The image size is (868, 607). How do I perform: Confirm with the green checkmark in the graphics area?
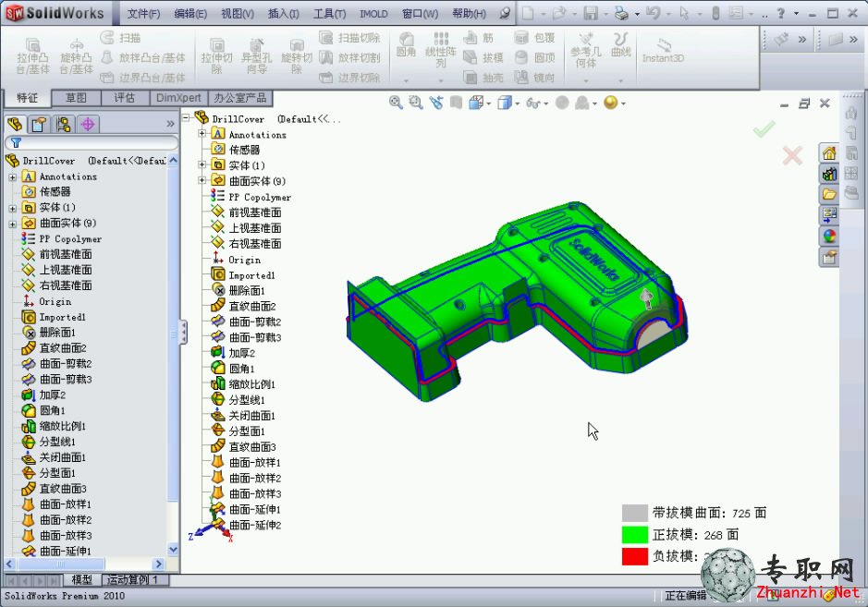(764, 129)
